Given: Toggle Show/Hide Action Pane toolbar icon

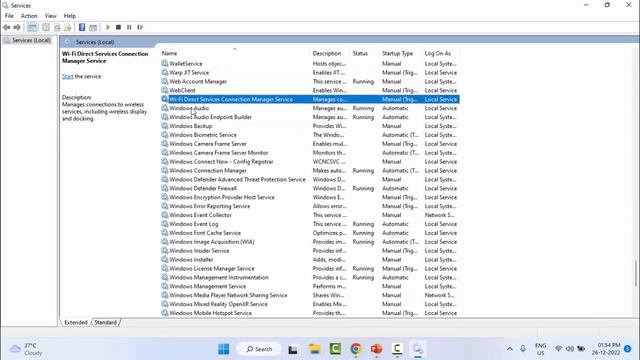Looking at the screenshot, I should tap(93, 27).
